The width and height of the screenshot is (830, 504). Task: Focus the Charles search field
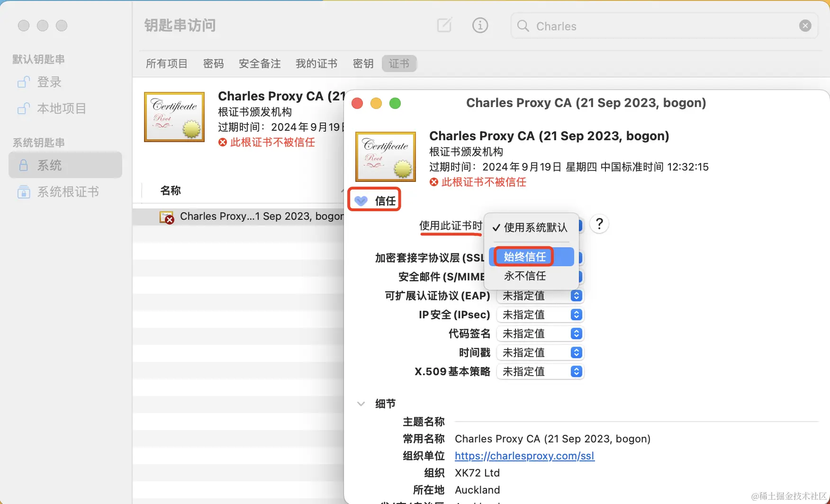[664, 26]
